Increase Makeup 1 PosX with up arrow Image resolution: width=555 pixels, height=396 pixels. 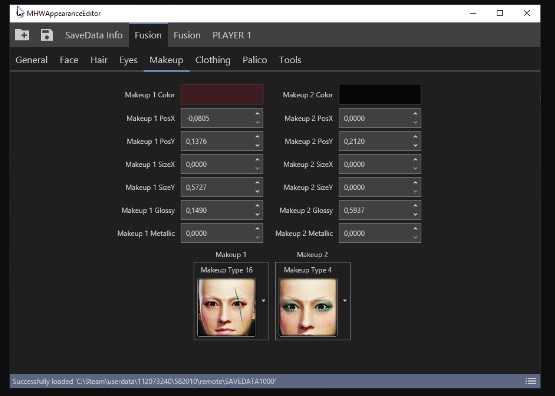click(x=257, y=114)
